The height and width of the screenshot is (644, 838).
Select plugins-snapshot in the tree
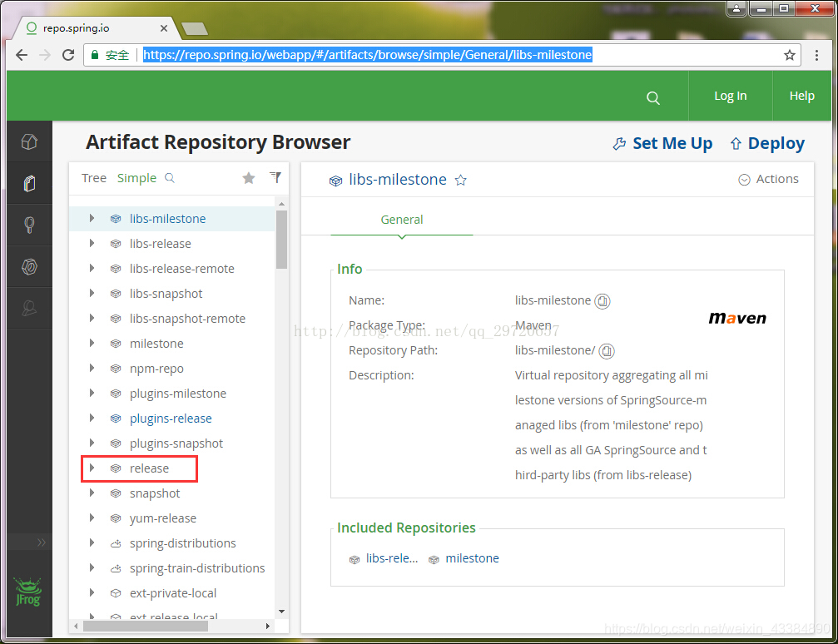176,443
